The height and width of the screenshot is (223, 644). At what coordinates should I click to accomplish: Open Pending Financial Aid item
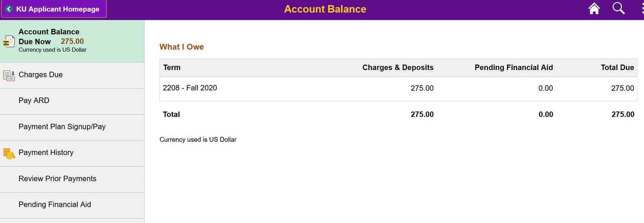pyautogui.click(x=55, y=205)
